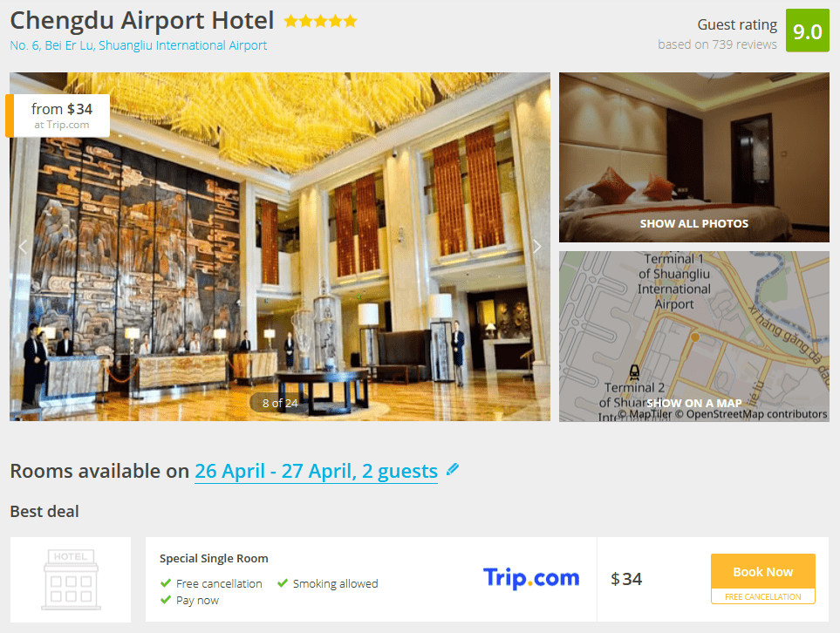The height and width of the screenshot is (633, 840).
Task: Show the next photo in the gallery
Action: (x=536, y=247)
